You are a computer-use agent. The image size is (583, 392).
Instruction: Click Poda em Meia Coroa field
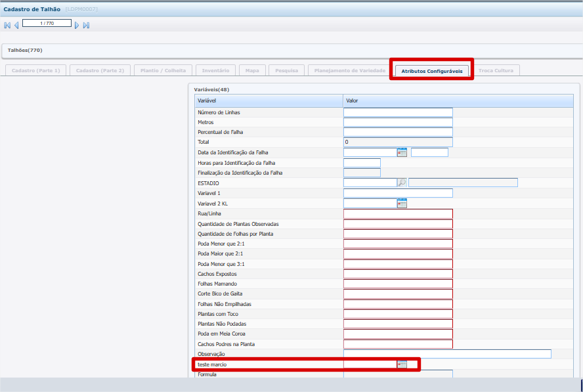(x=398, y=334)
